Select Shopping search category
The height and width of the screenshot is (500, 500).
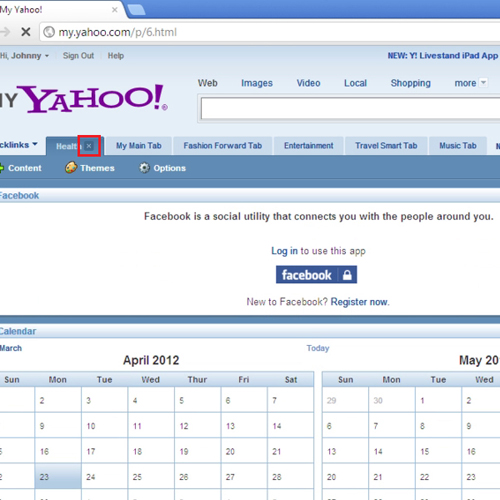coord(411,83)
